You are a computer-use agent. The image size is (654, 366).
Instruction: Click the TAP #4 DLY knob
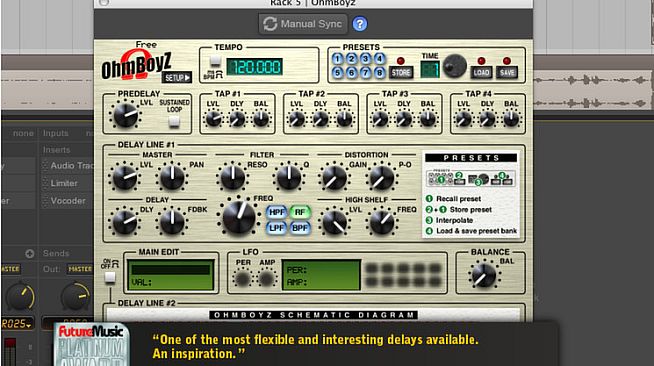[488, 119]
